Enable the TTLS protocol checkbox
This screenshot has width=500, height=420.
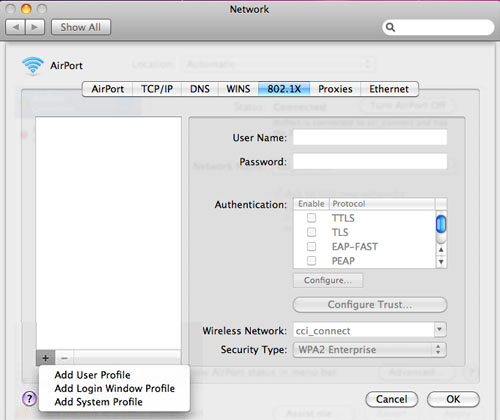pos(311,218)
